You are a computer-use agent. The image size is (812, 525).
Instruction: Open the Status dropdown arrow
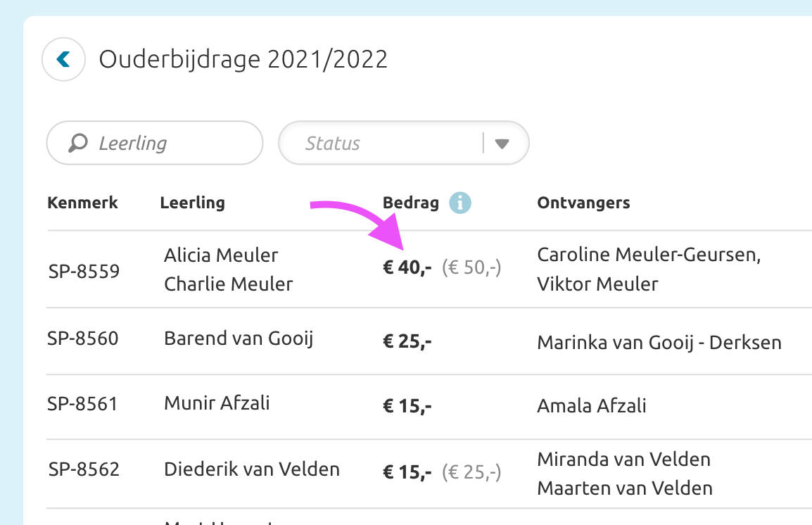[x=502, y=144]
